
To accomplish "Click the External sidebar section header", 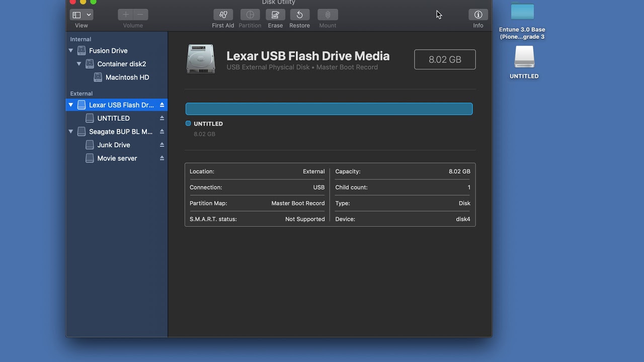I will pyautogui.click(x=82, y=94).
